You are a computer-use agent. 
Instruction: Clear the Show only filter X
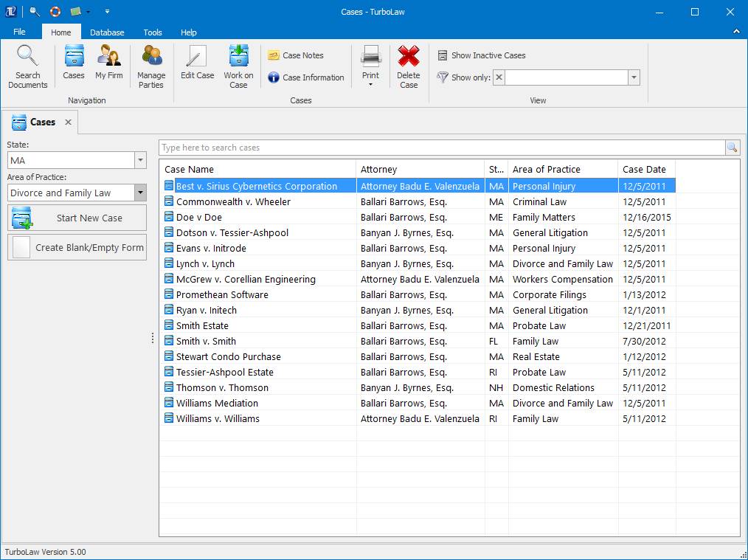pyautogui.click(x=499, y=77)
